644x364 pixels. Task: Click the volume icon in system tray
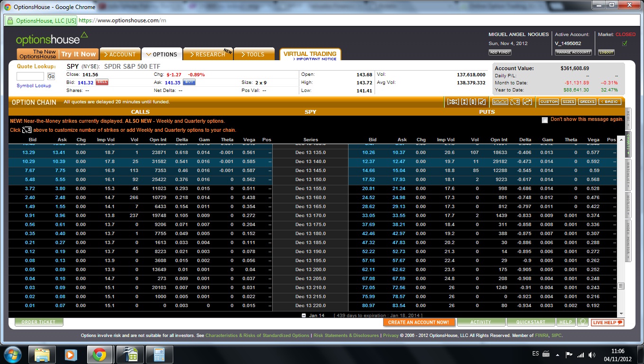(x=592, y=355)
